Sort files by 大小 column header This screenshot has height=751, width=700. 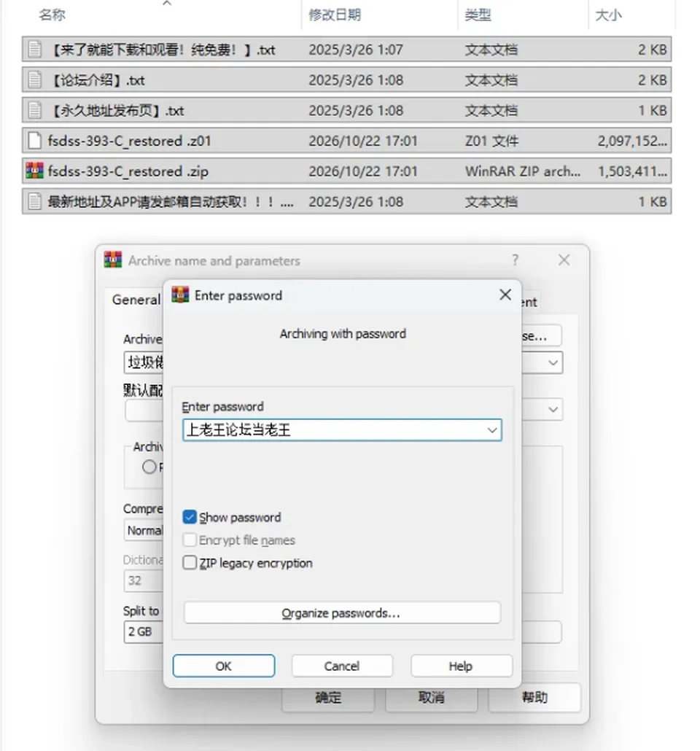point(608,15)
